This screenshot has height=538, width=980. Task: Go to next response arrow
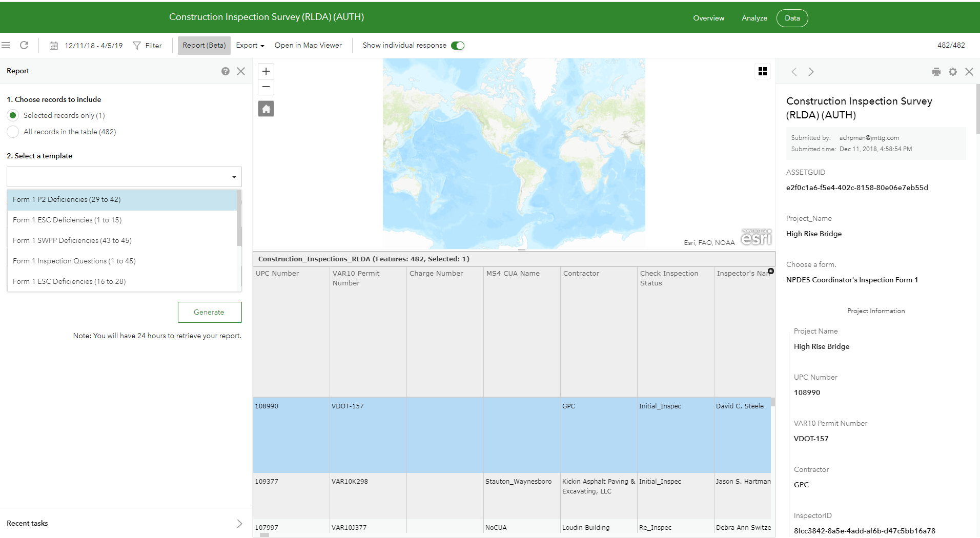811,72
